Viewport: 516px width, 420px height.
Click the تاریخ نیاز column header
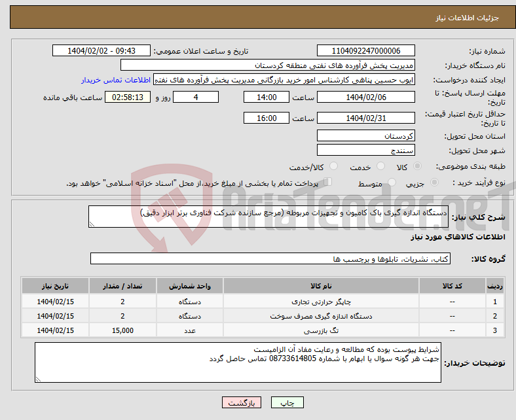(x=55, y=286)
